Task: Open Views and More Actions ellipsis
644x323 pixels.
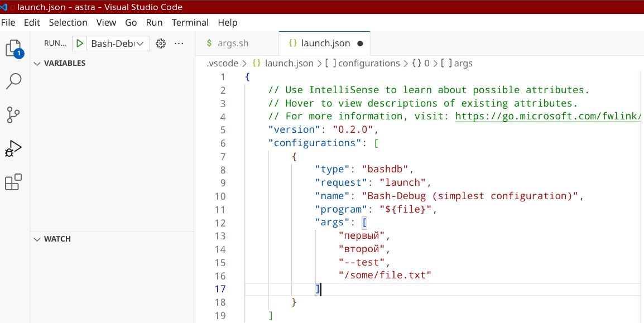Action: point(179,43)
